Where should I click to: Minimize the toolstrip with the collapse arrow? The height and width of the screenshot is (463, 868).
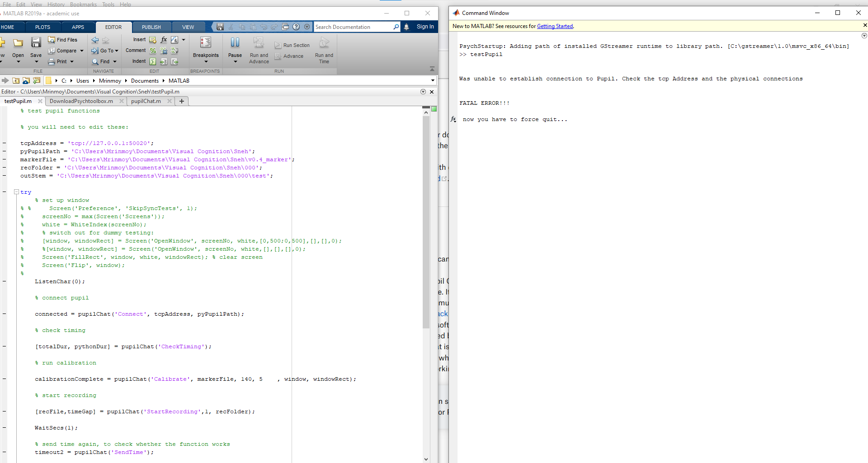432,69
